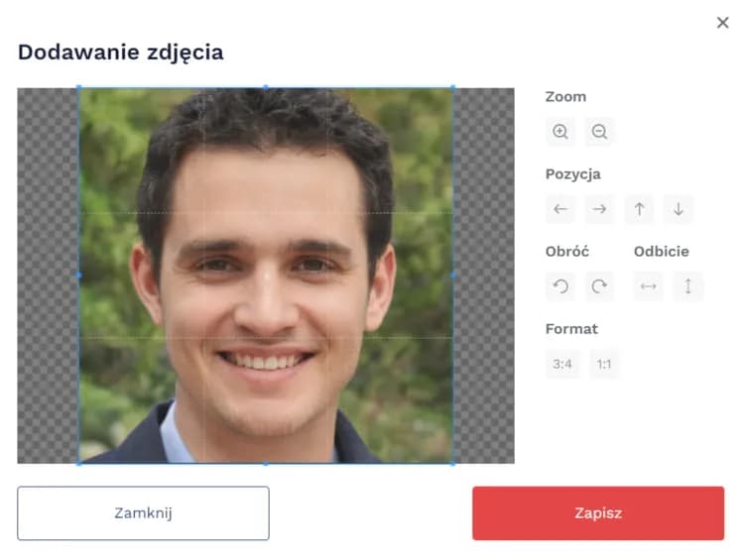
Task: Select the 1:1 crop format
Action: click(x=603, y=364)
